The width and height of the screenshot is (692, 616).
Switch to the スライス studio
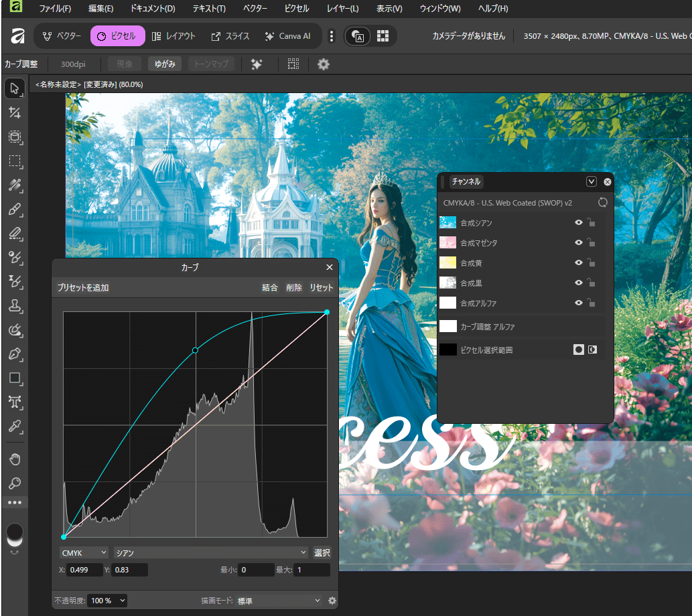point(230,36)
